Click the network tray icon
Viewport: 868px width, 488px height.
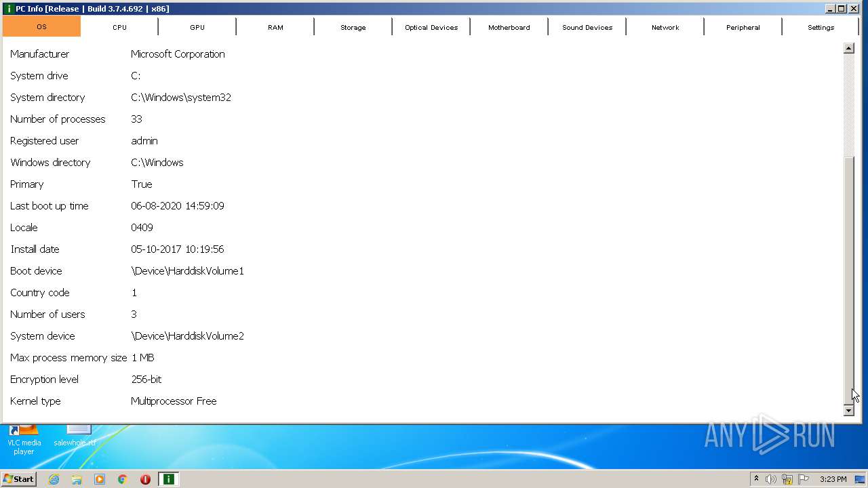(x=787, y=479)
